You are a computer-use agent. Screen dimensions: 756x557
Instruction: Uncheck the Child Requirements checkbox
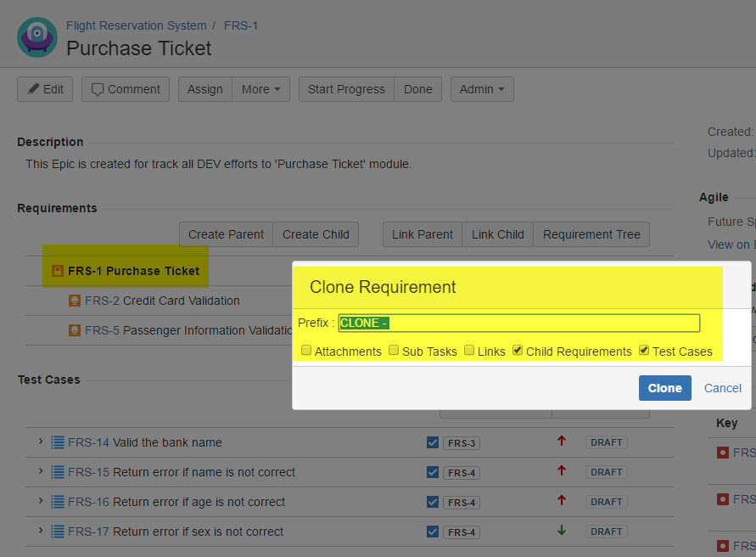point(518,351)
